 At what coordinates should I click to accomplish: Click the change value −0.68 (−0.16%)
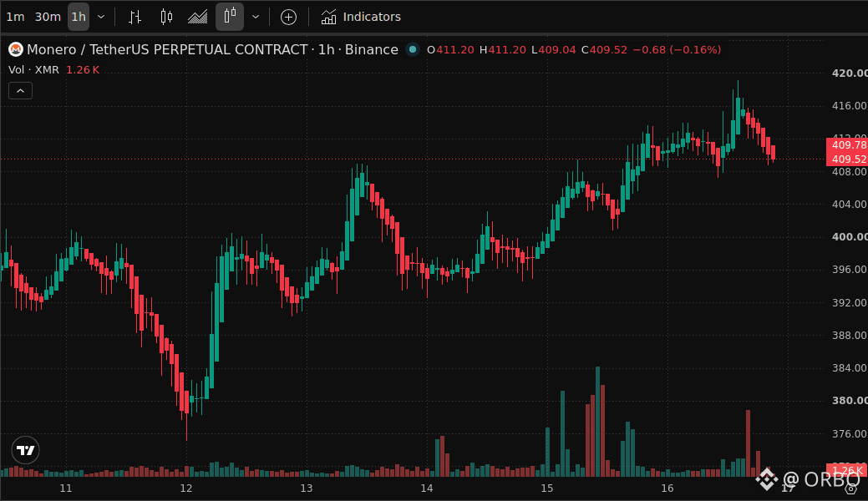pos(677,50)
